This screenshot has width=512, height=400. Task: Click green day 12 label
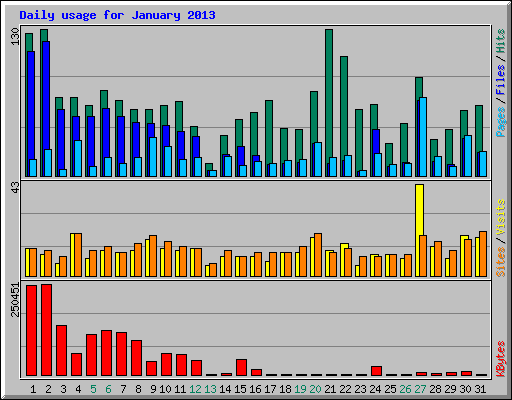pos(195,389)
